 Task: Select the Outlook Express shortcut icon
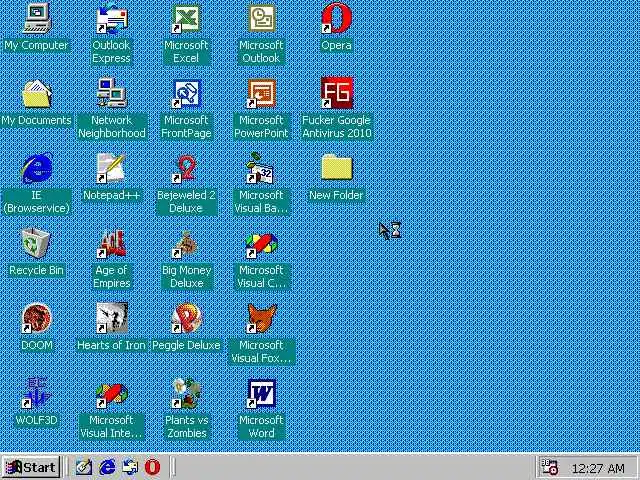point(111,18)
